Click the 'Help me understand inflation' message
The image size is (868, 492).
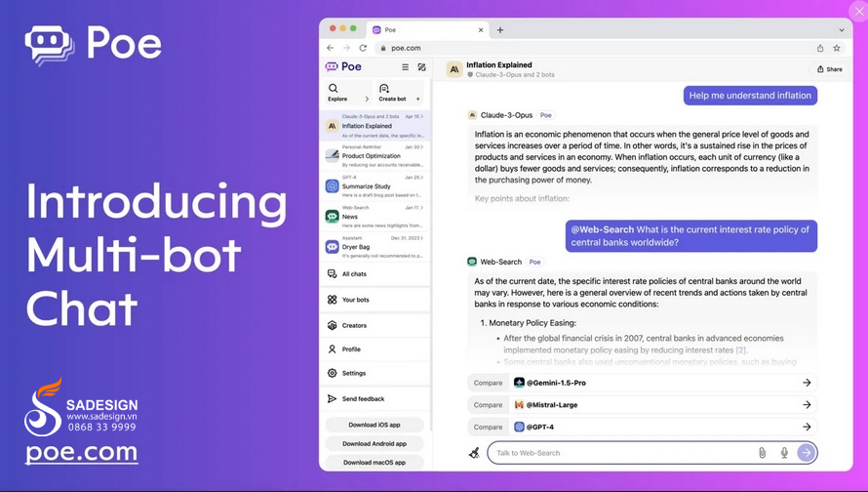[x=750, y=96]
